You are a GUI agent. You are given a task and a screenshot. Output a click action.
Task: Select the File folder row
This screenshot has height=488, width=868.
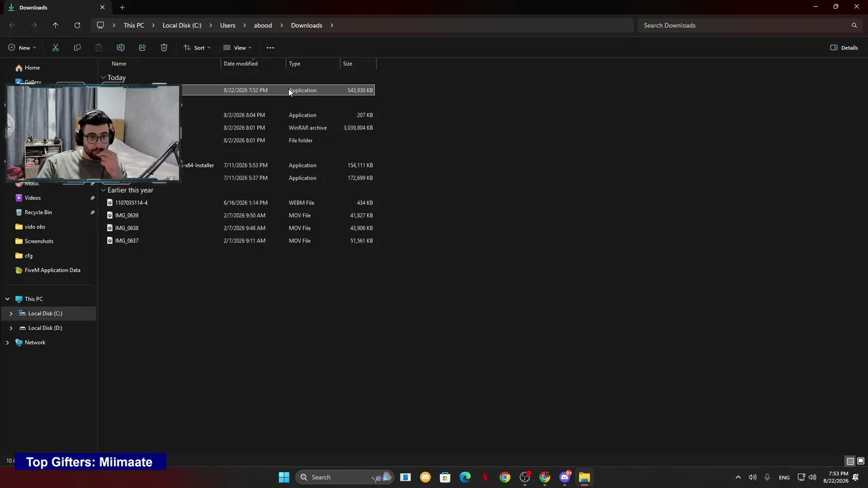(240, 140)
